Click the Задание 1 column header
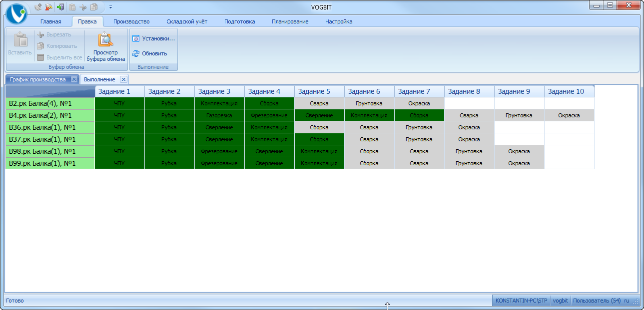 pyautogui.click(x=120, y=91)
